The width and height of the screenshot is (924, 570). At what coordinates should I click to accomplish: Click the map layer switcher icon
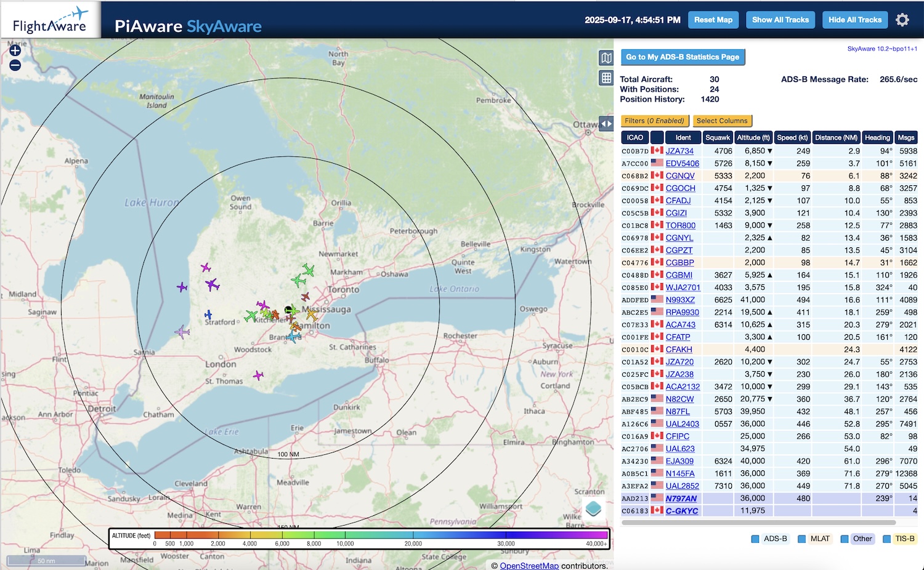pyautogui.click(x=593, y=508)
